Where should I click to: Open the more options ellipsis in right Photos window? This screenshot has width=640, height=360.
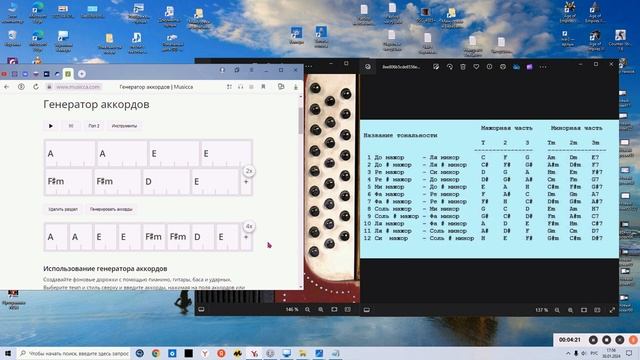point(543,67)
